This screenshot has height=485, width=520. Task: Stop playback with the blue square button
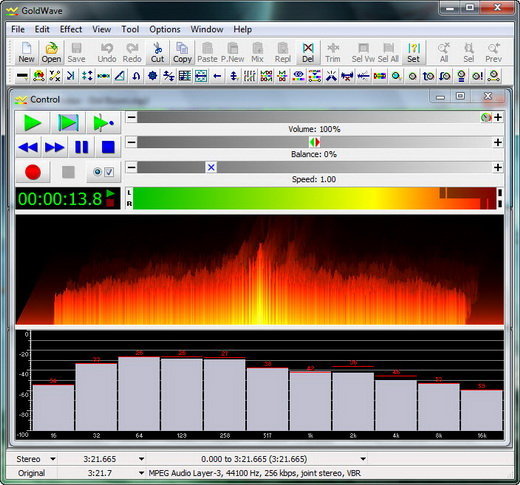click(108, 147)
